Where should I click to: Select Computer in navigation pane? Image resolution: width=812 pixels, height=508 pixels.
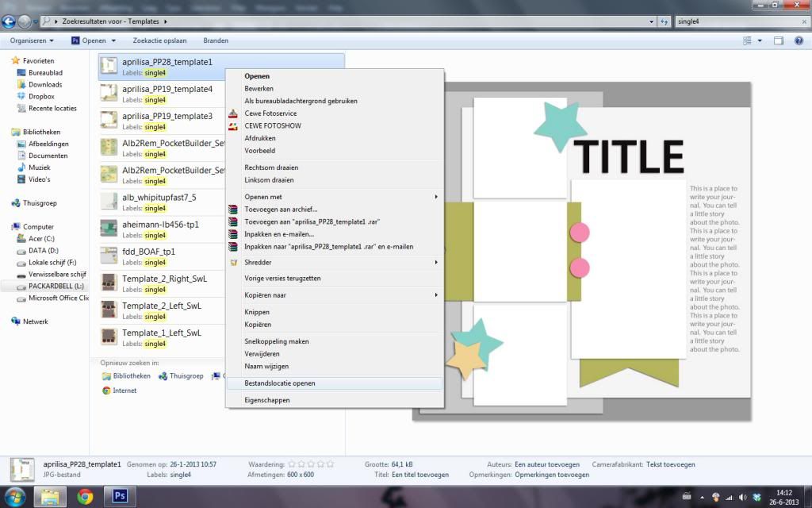(x=38, y=226)
